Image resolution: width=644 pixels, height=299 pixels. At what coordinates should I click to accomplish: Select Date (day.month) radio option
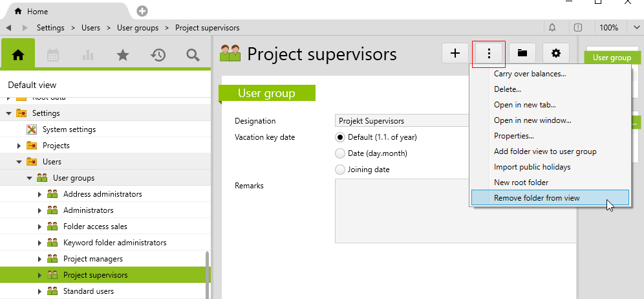[x=340, y=153]
